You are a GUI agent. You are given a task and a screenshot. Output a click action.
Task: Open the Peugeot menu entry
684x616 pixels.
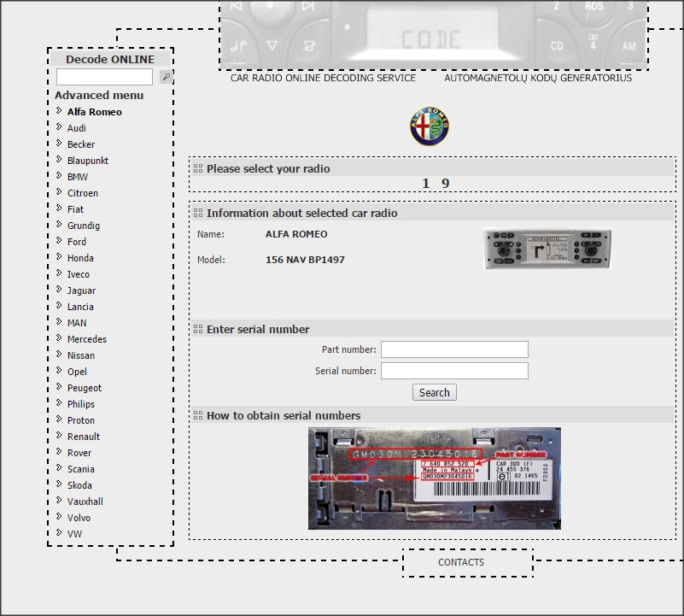85,388
